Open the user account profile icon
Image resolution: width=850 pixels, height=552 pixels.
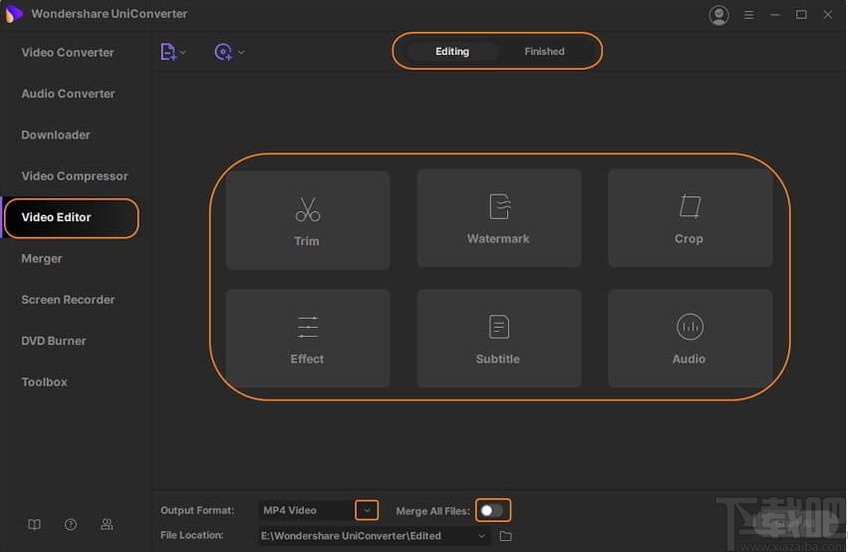tap(719, 15)
